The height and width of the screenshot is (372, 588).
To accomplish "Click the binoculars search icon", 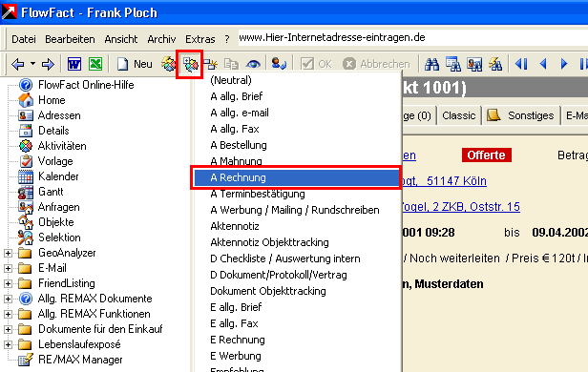I will [x=431, y=64].
